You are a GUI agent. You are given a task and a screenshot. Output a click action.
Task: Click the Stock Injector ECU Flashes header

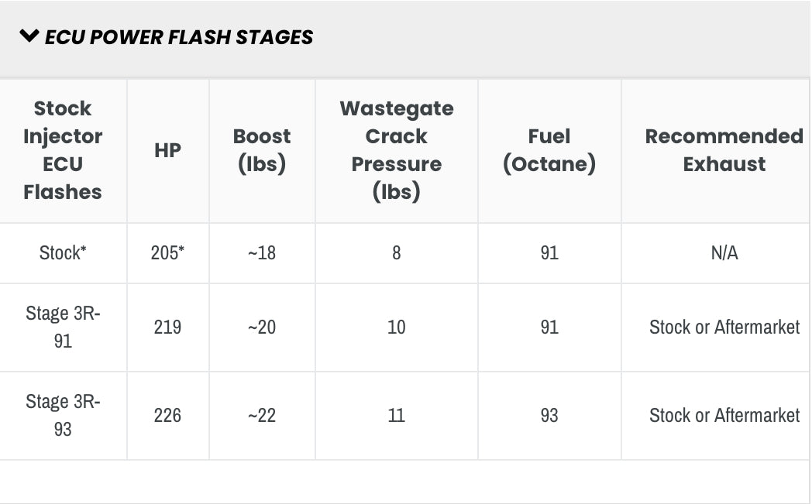point(63,150)
